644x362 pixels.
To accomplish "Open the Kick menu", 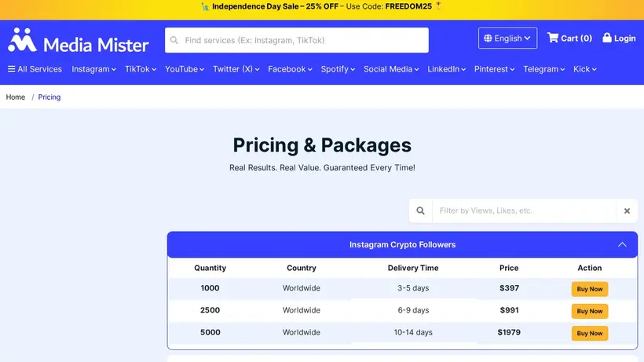I will pos(585,69).
